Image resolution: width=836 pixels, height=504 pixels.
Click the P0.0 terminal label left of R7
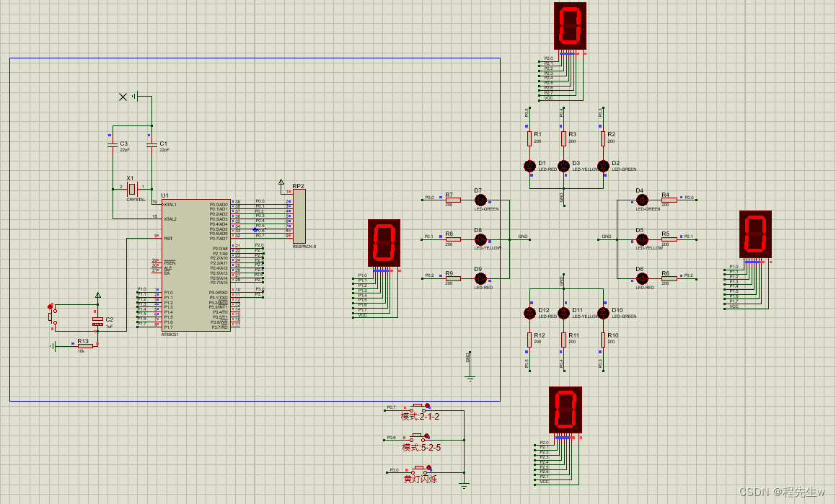click(x=430, y=198)
